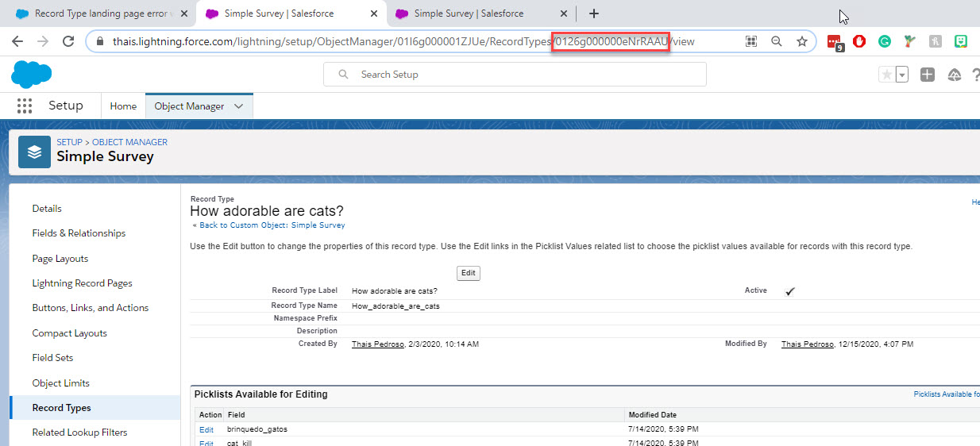Open the AdBlock red hand extension

pos(859,41)
